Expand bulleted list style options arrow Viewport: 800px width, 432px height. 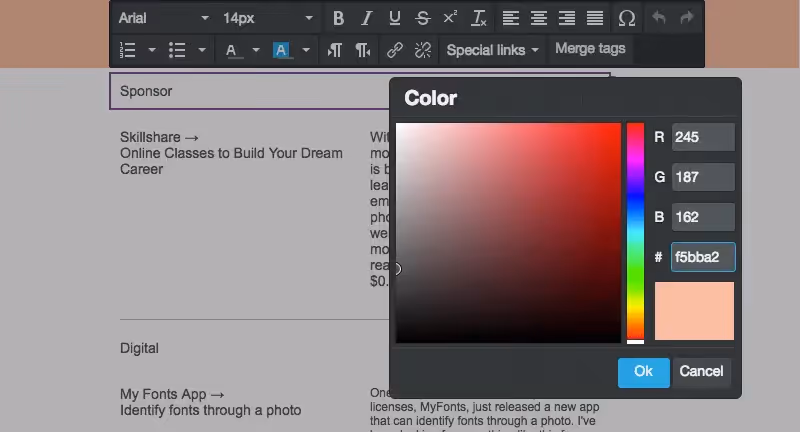click(x=202, y=50)
